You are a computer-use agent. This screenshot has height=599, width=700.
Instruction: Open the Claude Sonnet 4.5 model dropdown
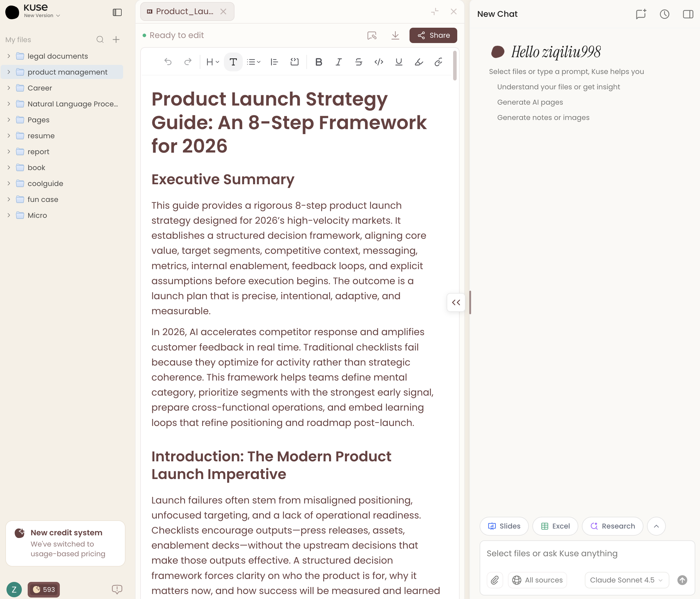pyautogui.click(x=626, y=580)
